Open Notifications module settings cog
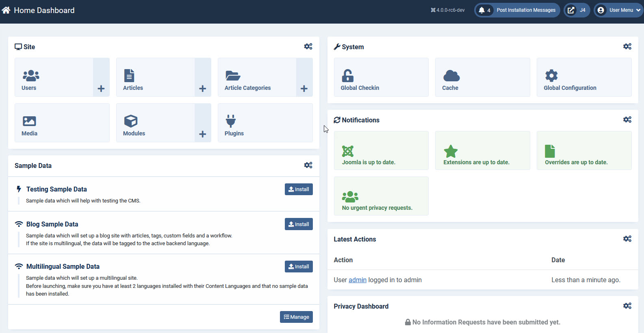Screen dimensions: 644x333 [627, 120]
